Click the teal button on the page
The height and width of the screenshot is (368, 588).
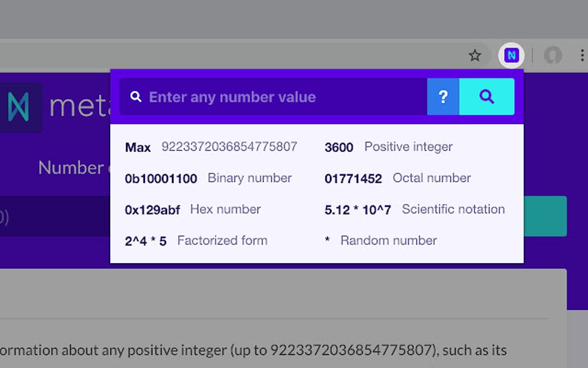(545, 216)
